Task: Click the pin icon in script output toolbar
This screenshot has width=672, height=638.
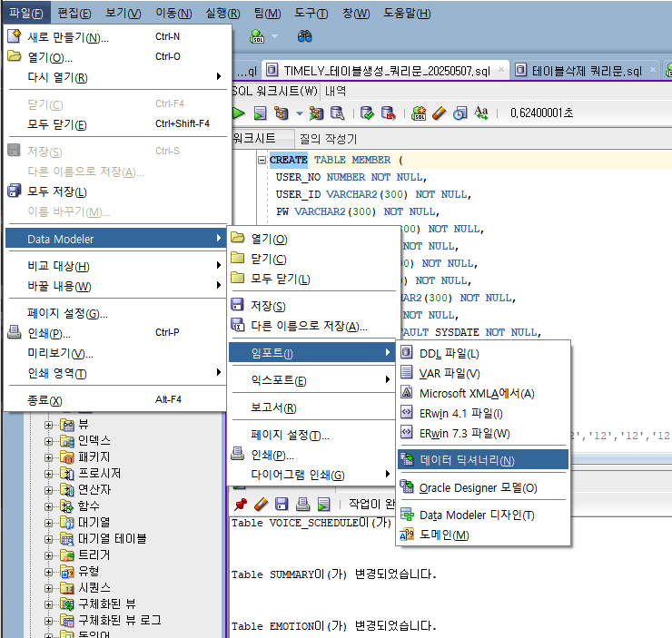Action: point(241,504)
